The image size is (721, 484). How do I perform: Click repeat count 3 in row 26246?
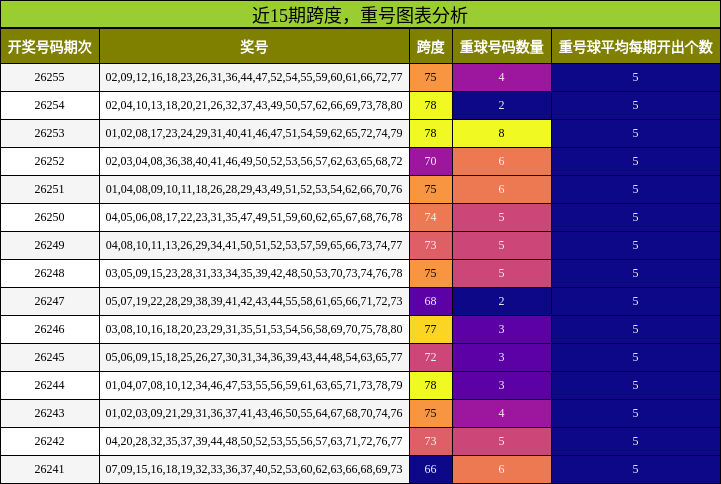[x=502, y=330]
